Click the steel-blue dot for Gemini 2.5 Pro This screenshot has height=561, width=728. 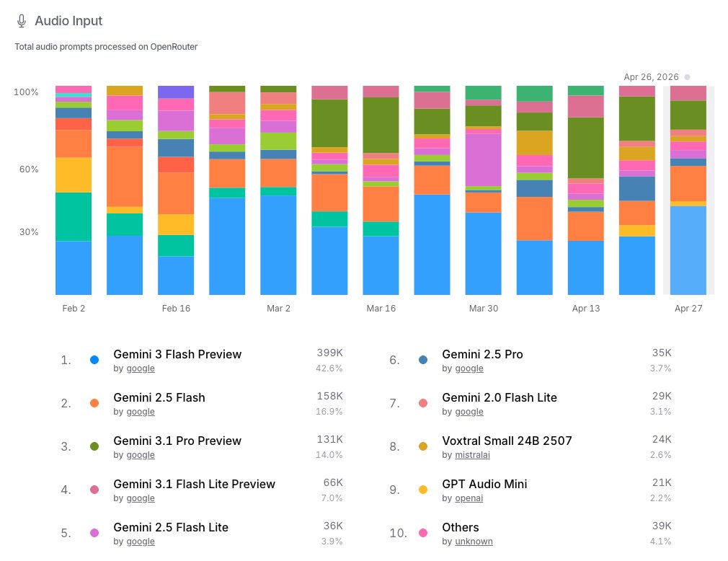[x=423, y=360]
